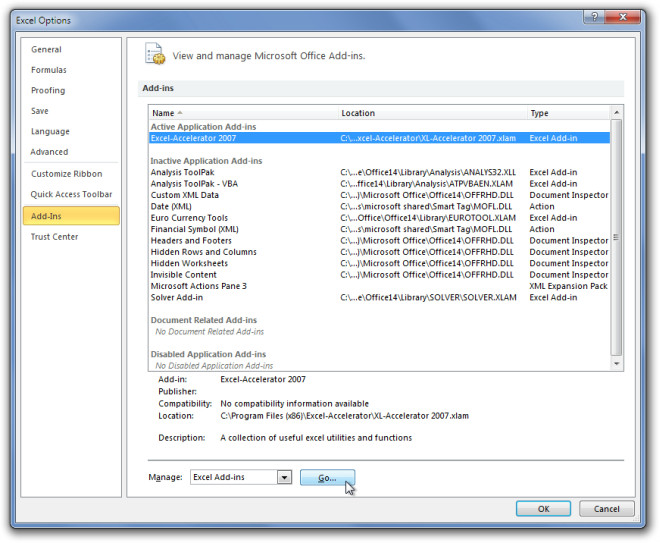Sort add-ins by Name column header
Viewport: 660px width, 543px height.
pyautogui.click(x=243, y=113)
